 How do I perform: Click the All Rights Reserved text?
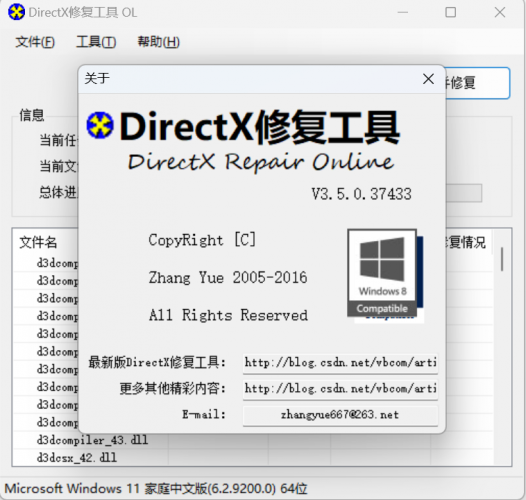click(x=228, y=315)
